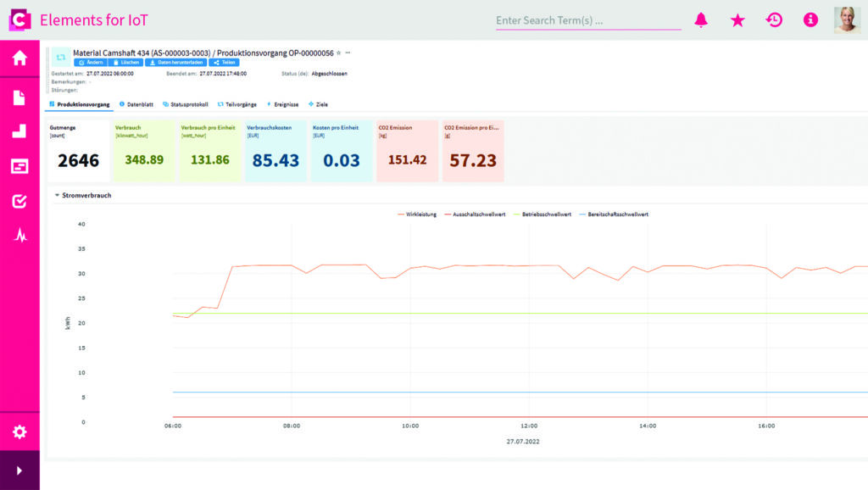868x490 pixels.
Task: Open the pulse activity icon in sidebar
Action: click(x=19, y=237)
